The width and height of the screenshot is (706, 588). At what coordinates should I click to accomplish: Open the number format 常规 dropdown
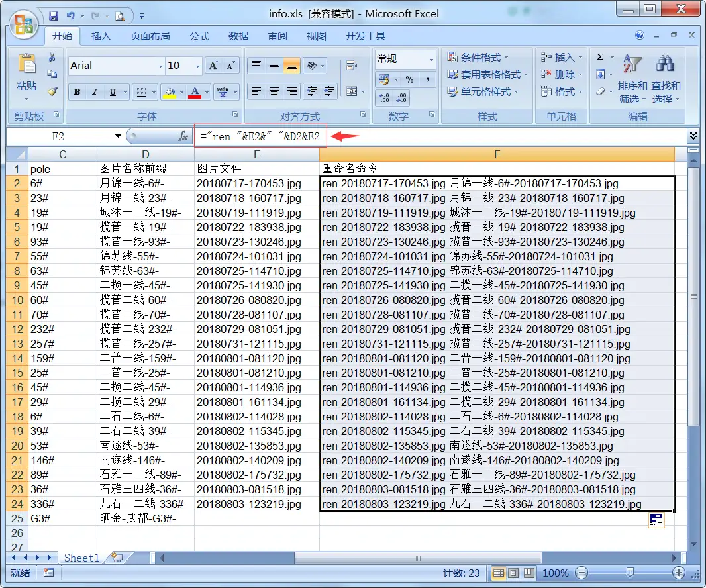(430, 59)
